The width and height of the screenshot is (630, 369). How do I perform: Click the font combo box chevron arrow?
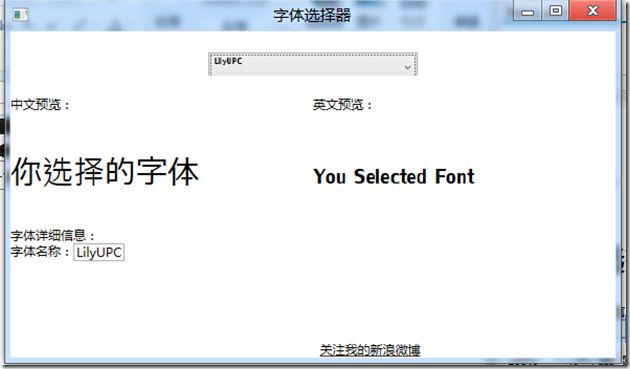[x=407, y=67]
